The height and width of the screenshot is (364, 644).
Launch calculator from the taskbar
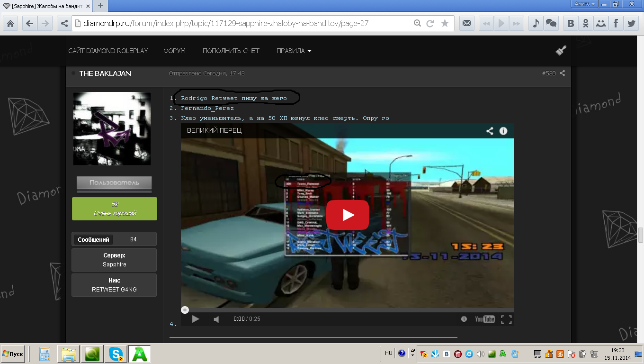tap(45, 354)
